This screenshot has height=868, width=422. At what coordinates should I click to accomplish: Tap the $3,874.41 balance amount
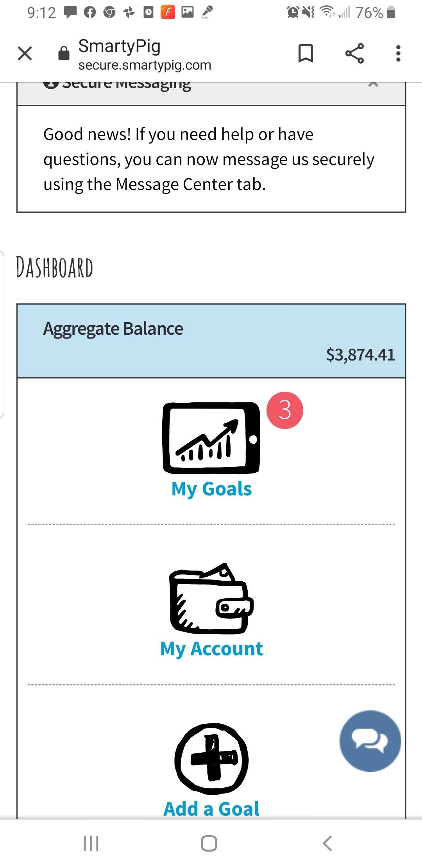360,355
